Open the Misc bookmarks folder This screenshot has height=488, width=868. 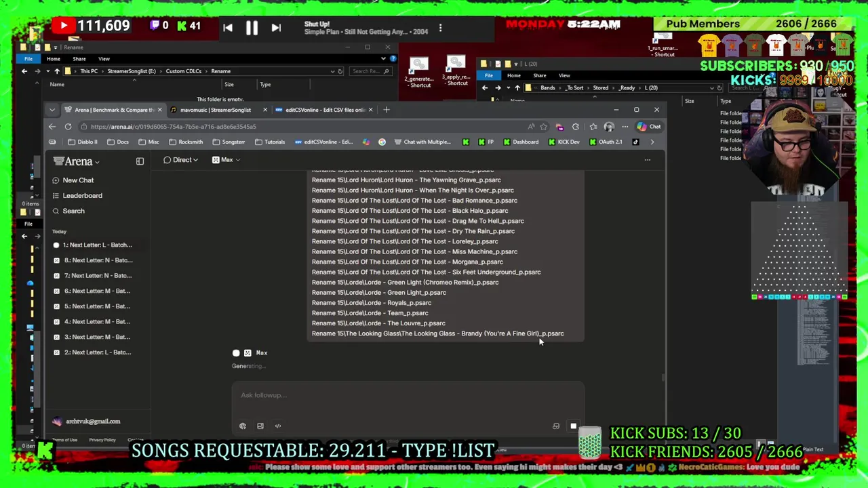point(149,142)
